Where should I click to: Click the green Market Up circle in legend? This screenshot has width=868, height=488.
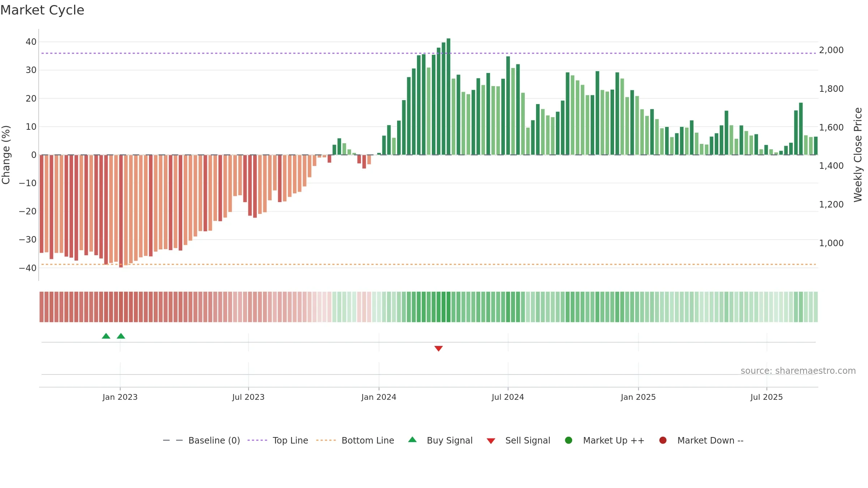click(x=569, y=440)
